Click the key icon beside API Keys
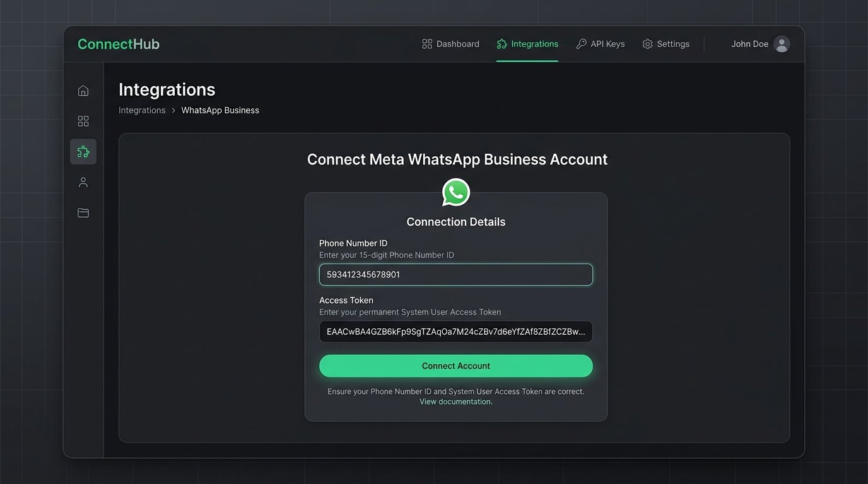868x484 pixels. coord(582,44)
